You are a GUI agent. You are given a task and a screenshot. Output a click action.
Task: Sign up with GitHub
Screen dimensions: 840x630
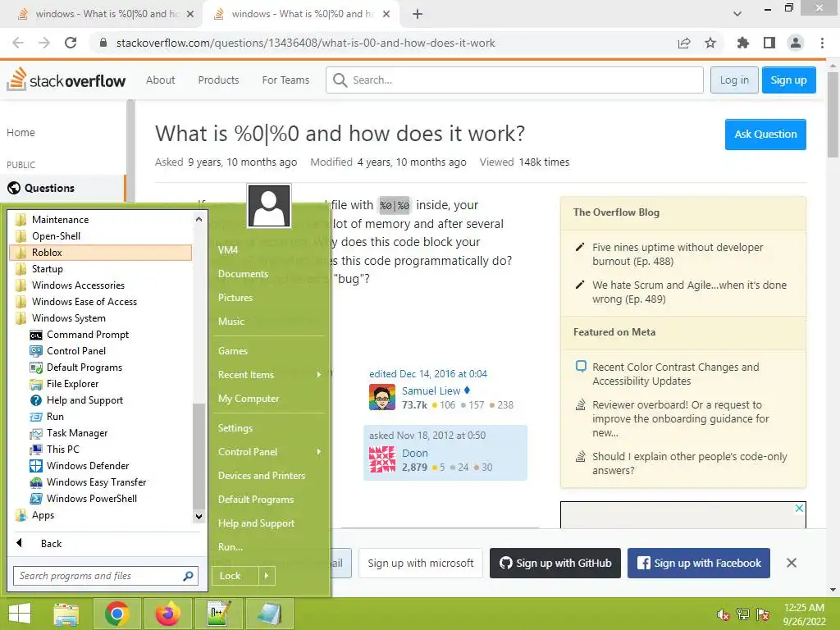(x=555, y=563)
